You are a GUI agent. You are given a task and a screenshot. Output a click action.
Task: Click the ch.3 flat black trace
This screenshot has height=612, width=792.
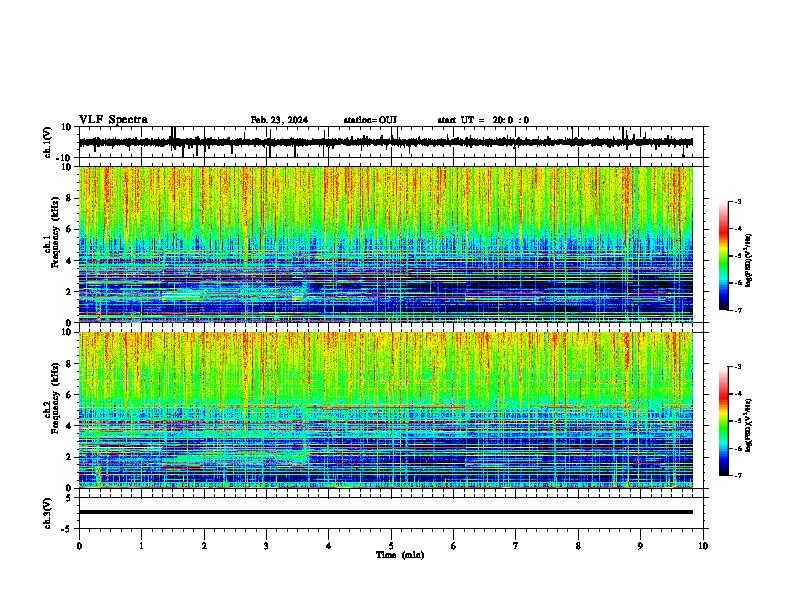[386, 512]
